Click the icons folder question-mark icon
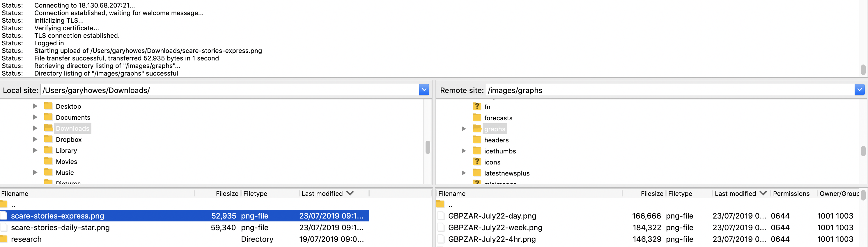The height and width of the screenshot is (247, 868). (x=476, y=162)
